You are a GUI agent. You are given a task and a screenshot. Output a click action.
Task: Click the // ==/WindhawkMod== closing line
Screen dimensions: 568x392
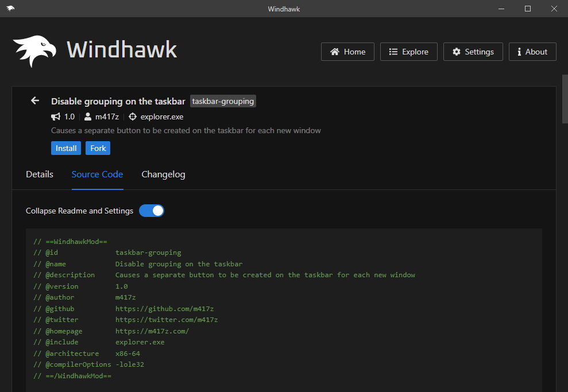[72, 376]
